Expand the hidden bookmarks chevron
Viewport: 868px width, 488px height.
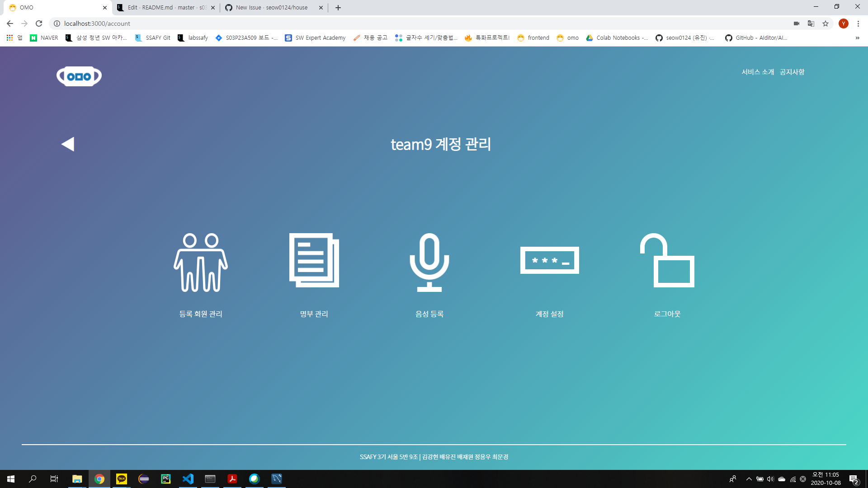[x=857, y=38]
